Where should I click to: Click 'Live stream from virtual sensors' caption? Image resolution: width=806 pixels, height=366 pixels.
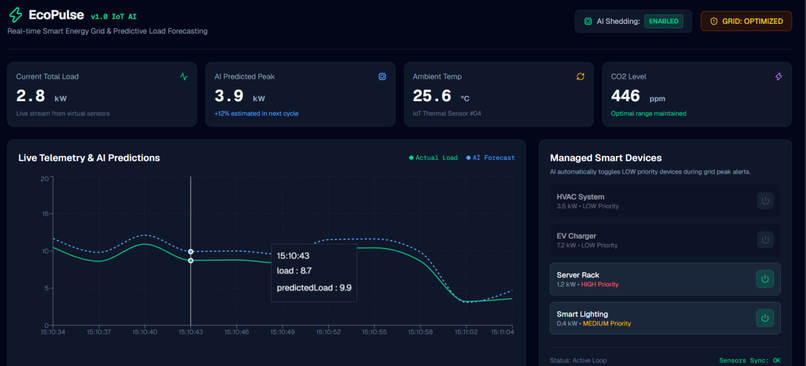click(x=63, y=114)
